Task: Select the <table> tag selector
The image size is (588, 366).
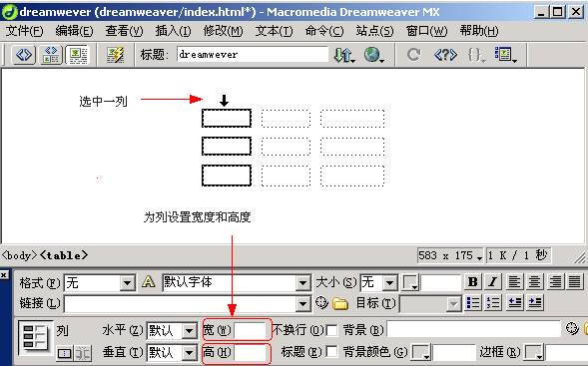Action: point(64,255)
